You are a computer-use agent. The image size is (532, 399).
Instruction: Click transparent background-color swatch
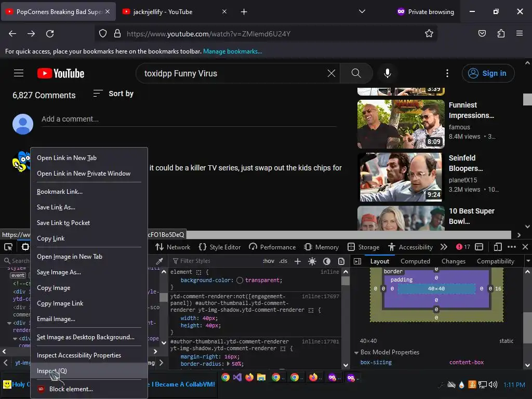(x=240, y=280)
